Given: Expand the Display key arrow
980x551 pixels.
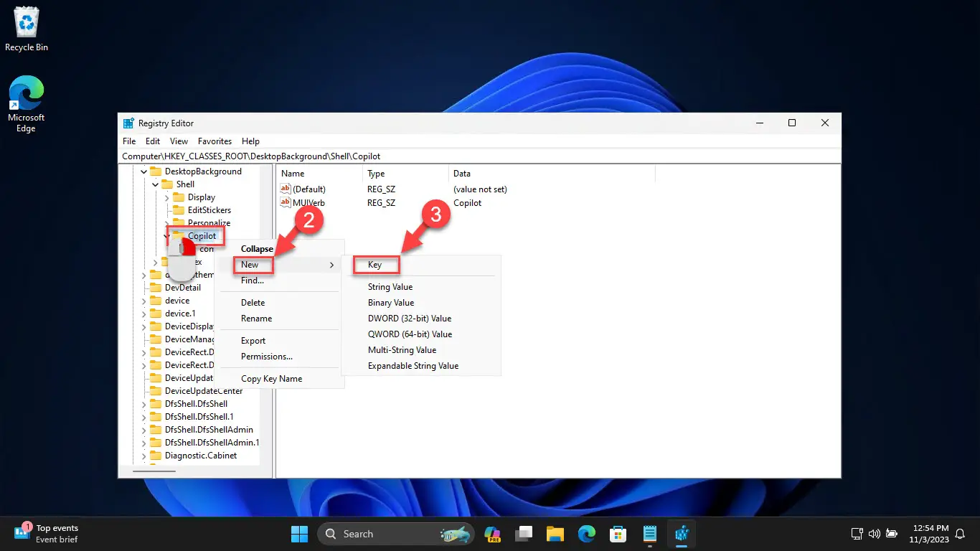Looking at the screenshot, I should pos(166,197).
